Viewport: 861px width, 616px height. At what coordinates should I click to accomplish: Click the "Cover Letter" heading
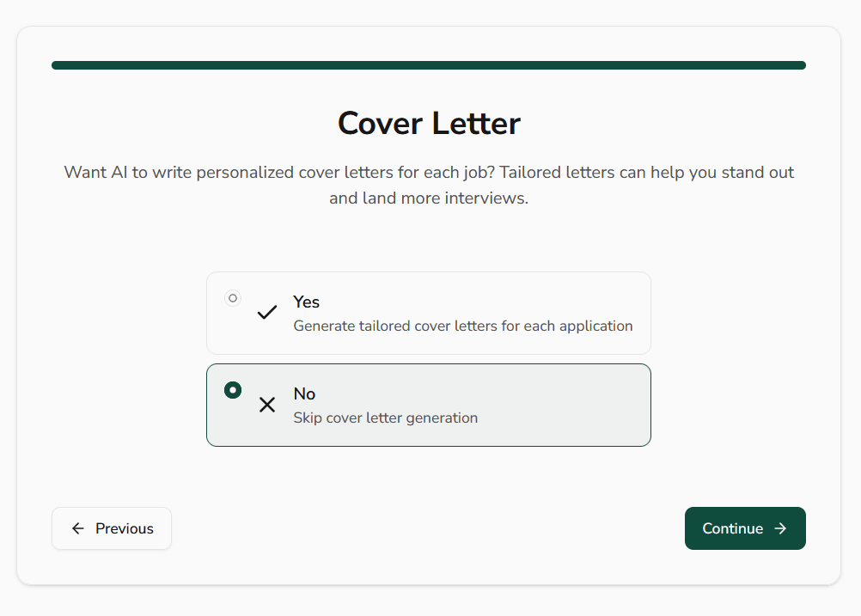tap(429, 124)
